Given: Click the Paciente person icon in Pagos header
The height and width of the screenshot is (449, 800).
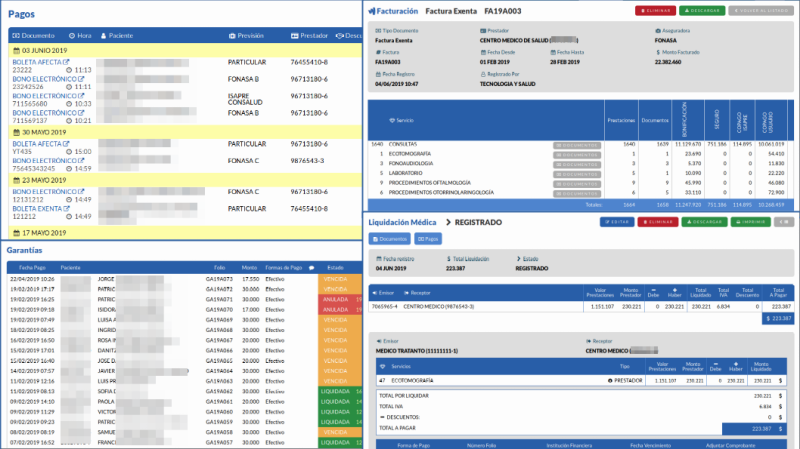Looking at the screenshot, I should tap(103, 36).
